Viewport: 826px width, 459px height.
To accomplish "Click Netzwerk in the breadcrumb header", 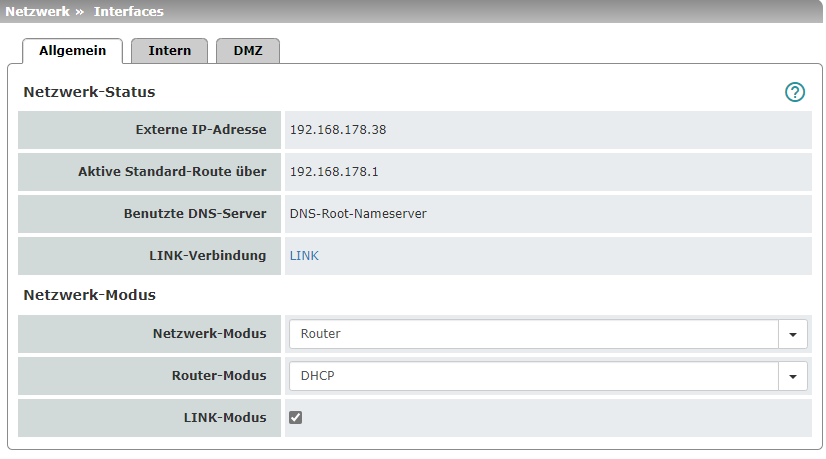I will [x=37, y=12].
